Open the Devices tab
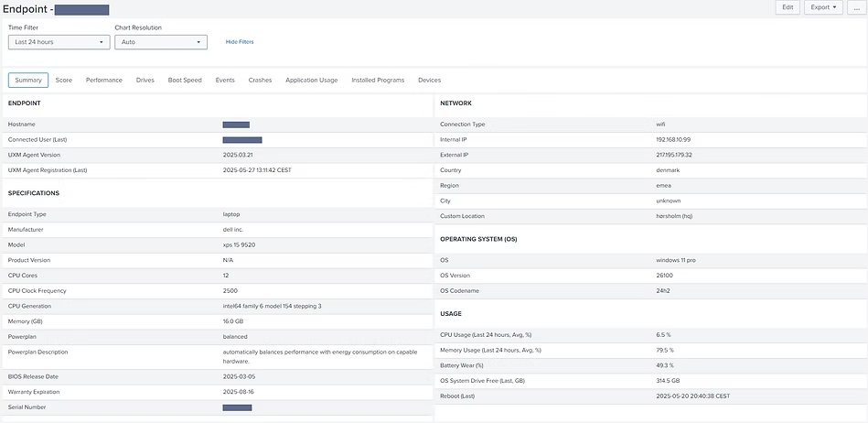Image resolution: width=868 pixels, height=423 pixels. point(430,81)
